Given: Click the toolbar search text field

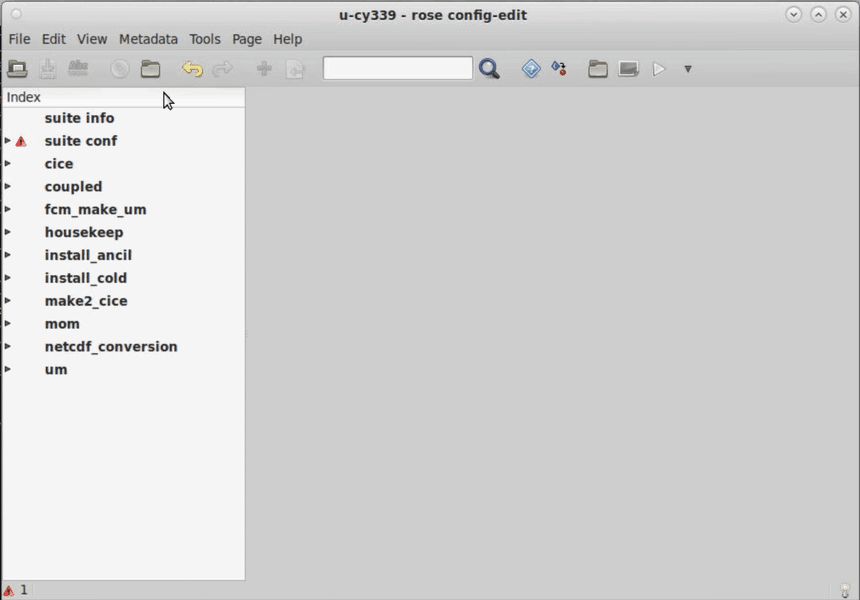Looking at the screenshot, I should 397,68.
